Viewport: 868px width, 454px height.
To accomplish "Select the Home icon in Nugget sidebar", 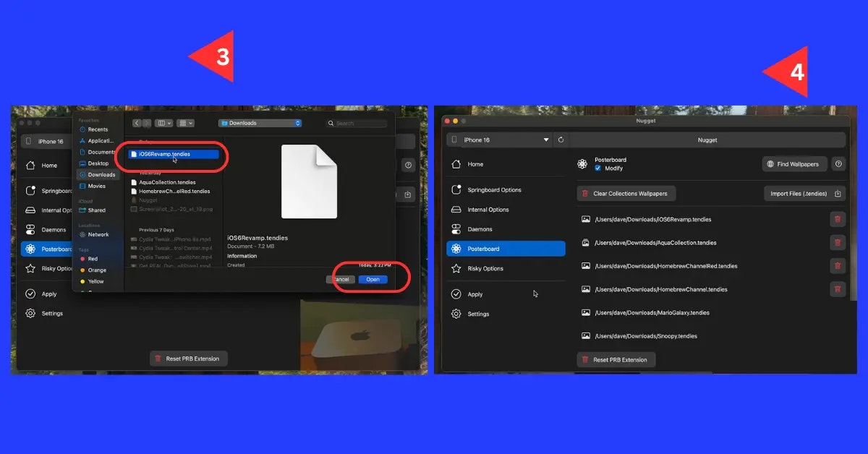I will 456,164.
